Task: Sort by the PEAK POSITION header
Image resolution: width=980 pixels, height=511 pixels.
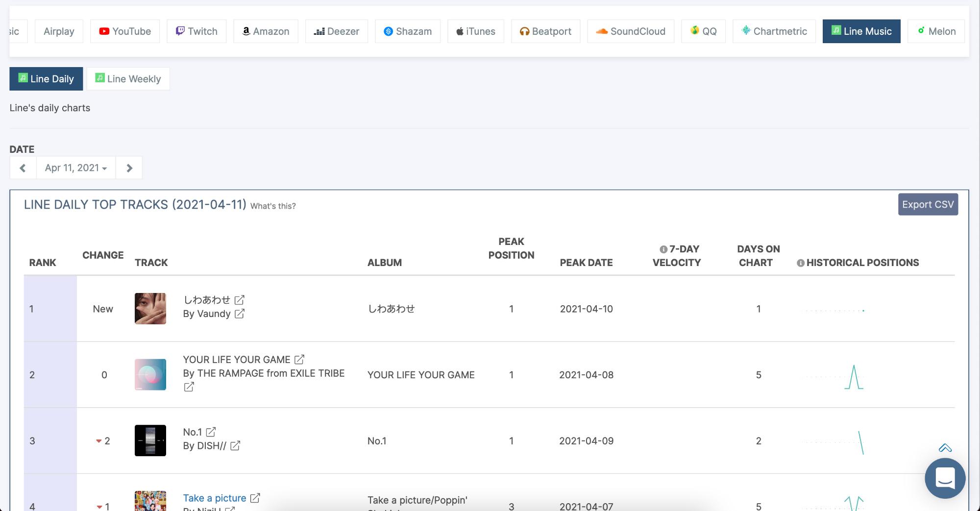Action: tap(511, 248)
